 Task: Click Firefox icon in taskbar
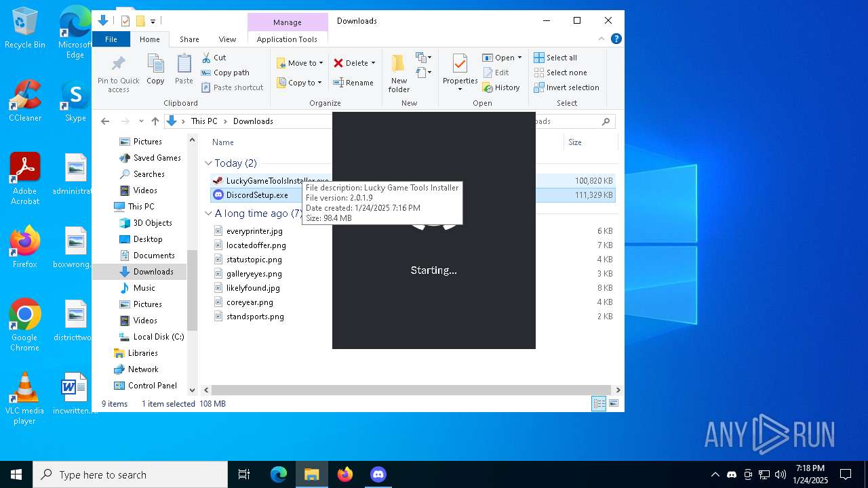click(345, 474)
